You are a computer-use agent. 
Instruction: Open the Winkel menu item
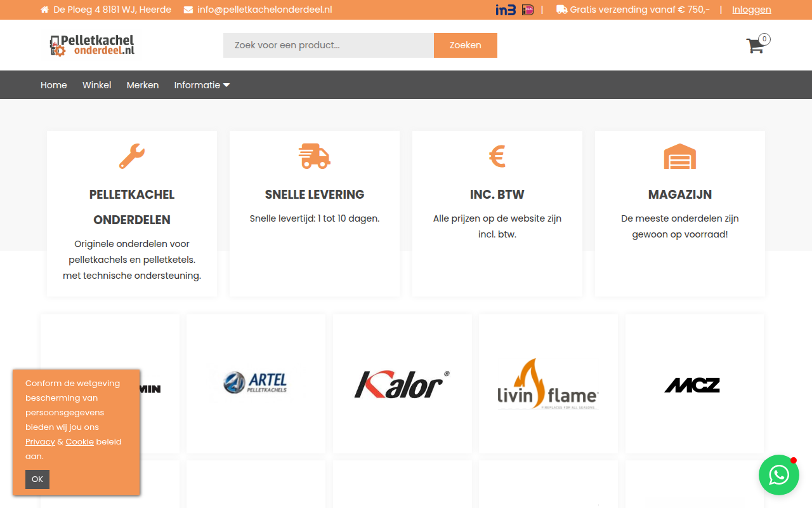[97, 85]
